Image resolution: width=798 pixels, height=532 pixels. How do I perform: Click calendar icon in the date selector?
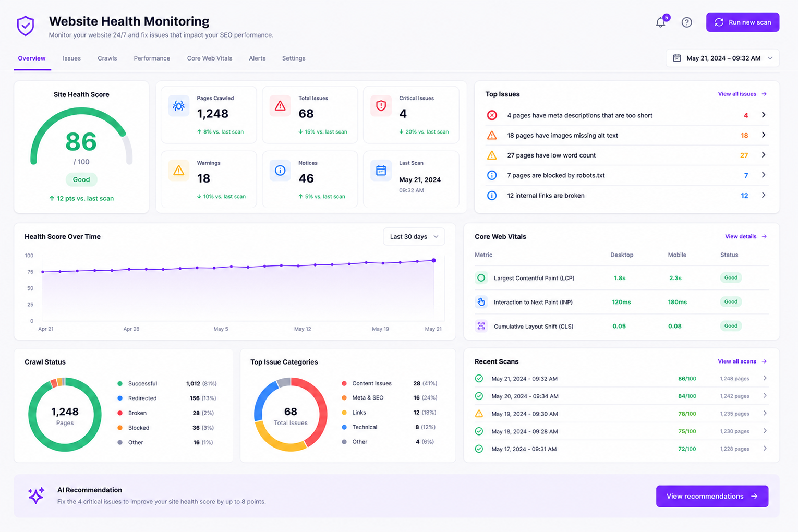click(x=676, y=58)
